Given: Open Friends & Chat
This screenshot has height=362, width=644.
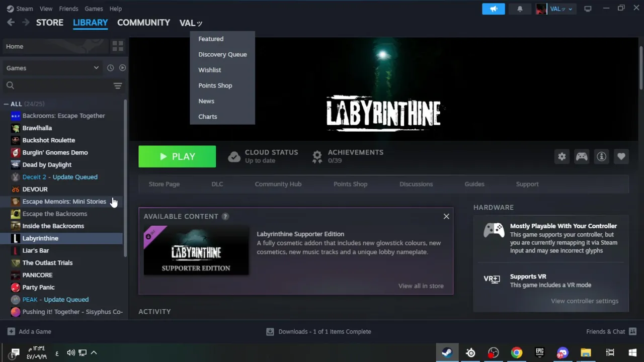Looking at the screenshot, I should tap(611, 331).
